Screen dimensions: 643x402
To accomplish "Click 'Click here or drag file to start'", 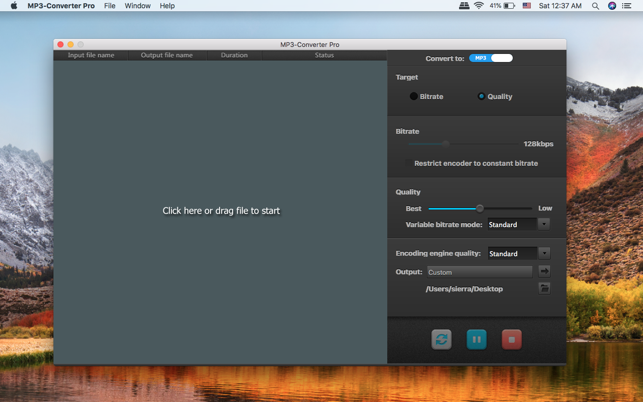I will 221,210.
